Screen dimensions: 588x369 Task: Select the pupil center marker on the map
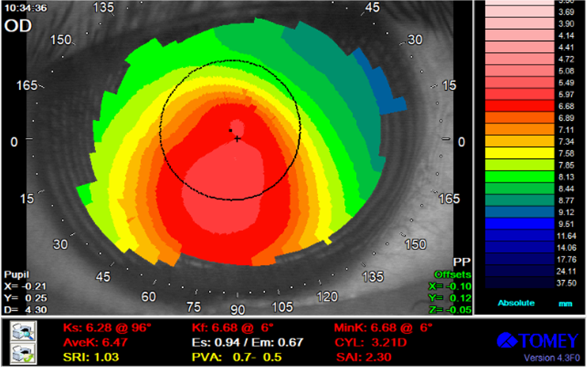231,131
